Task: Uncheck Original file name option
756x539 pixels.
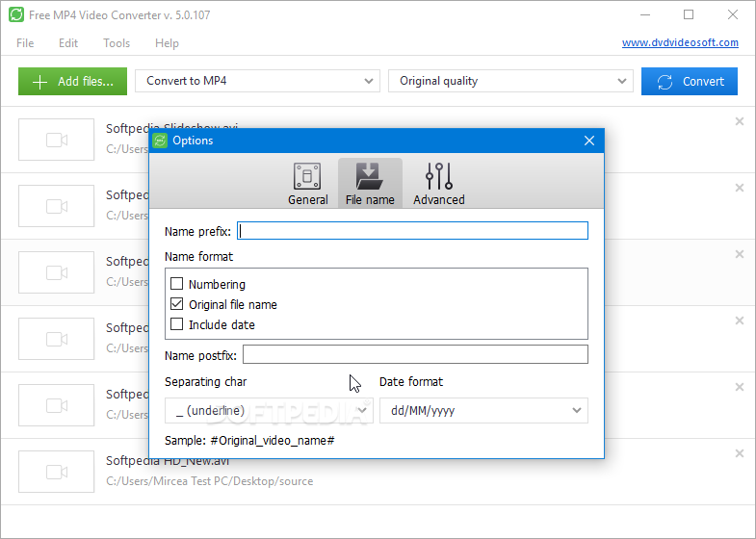Action: [x=177, y=304]
